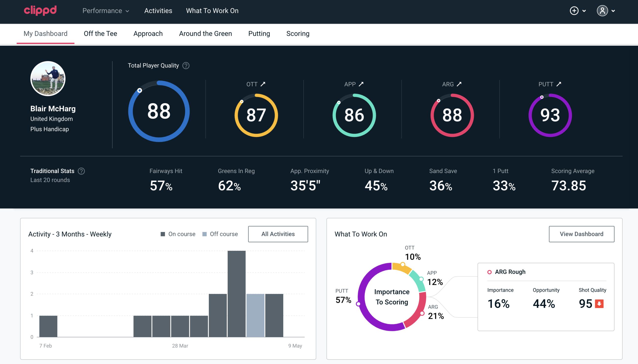
Task: Switch to the Putting tab
Action: (259, 33)
